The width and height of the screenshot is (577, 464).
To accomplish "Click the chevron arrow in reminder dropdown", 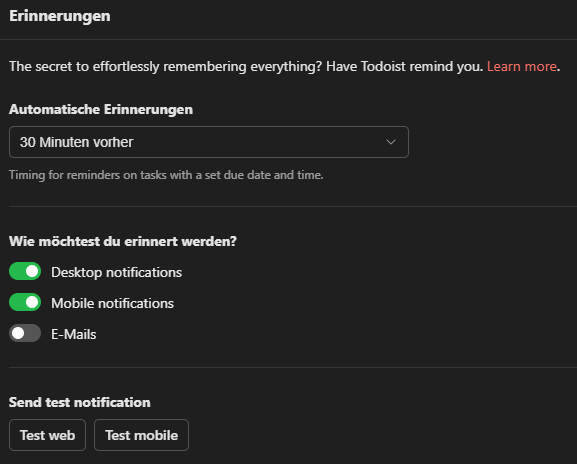I will click(x=391, y=142).
